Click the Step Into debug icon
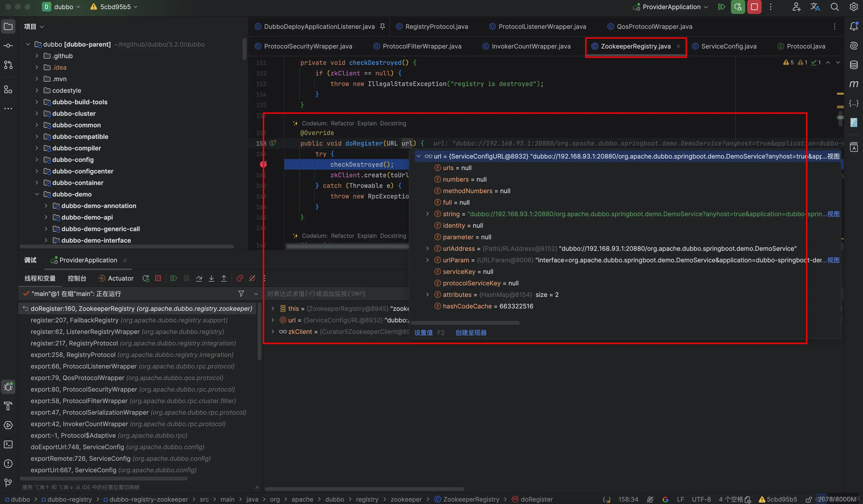This screenshot has height=504, width=863. coord(211,278)
